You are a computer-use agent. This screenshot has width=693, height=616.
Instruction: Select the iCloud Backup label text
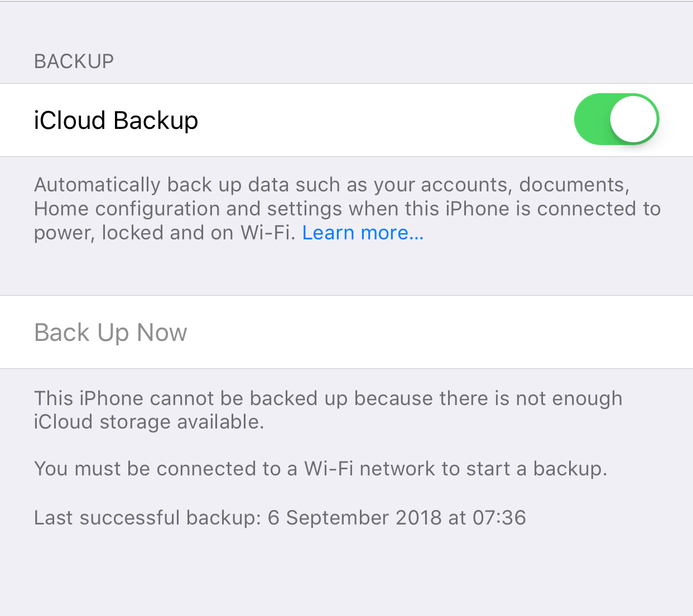116,121
